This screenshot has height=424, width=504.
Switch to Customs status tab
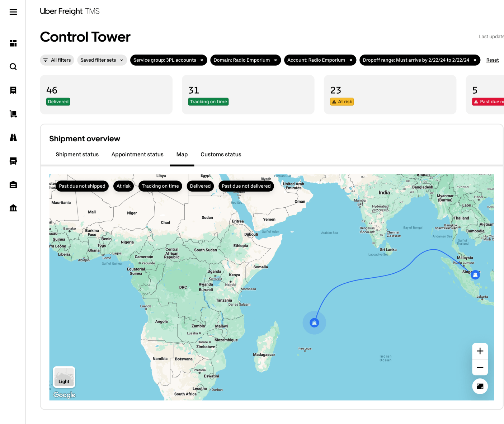tap(221, 155)
